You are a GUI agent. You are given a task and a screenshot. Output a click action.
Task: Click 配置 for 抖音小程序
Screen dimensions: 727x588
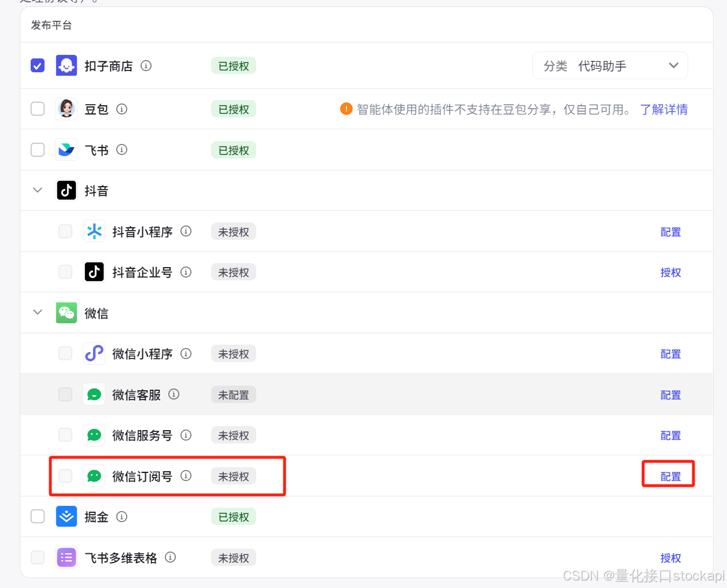(x=670, y=232)
